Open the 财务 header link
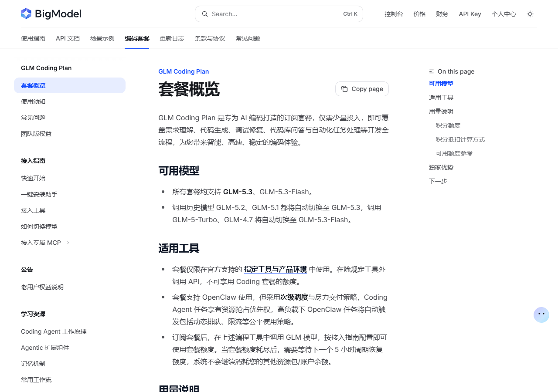The width and height of the screenshot is (558, 392). [x=442, y=14]
